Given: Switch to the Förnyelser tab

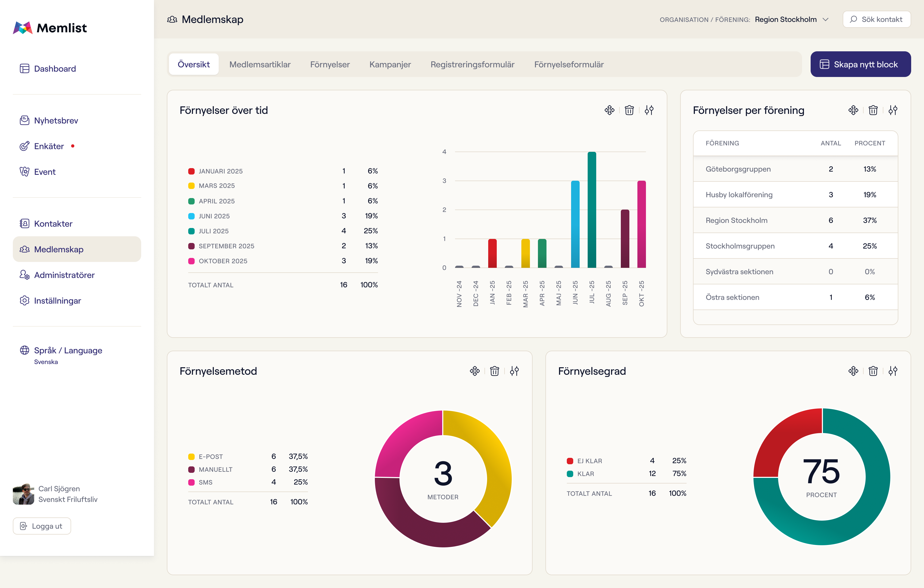Looking at the screenshot, I should [330, 64].
